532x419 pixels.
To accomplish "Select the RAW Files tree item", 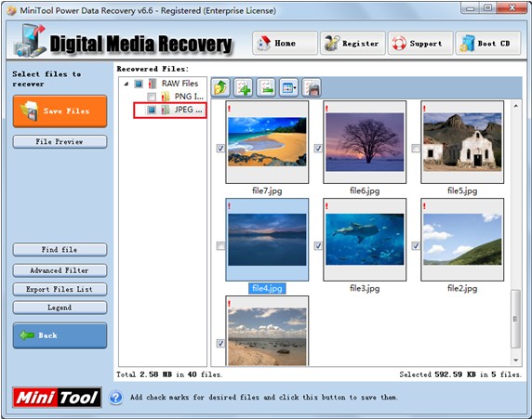I will [180, 84].
